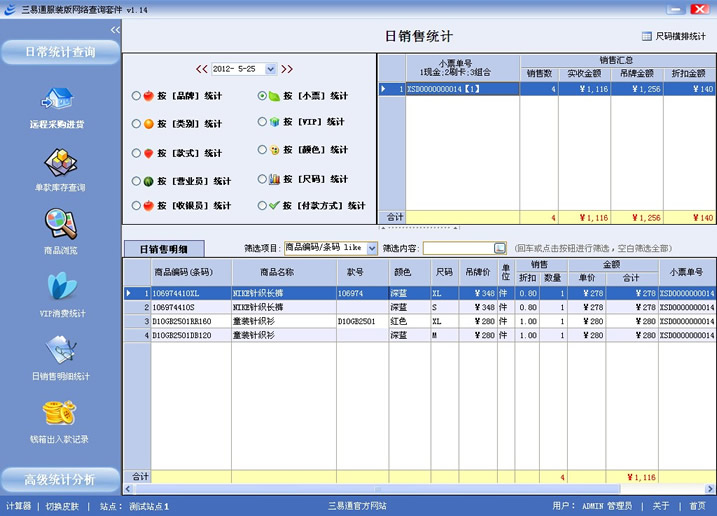
Task: Open the date picker dropdown arrow
Action: pyautogui.click(x=271, y=69)
